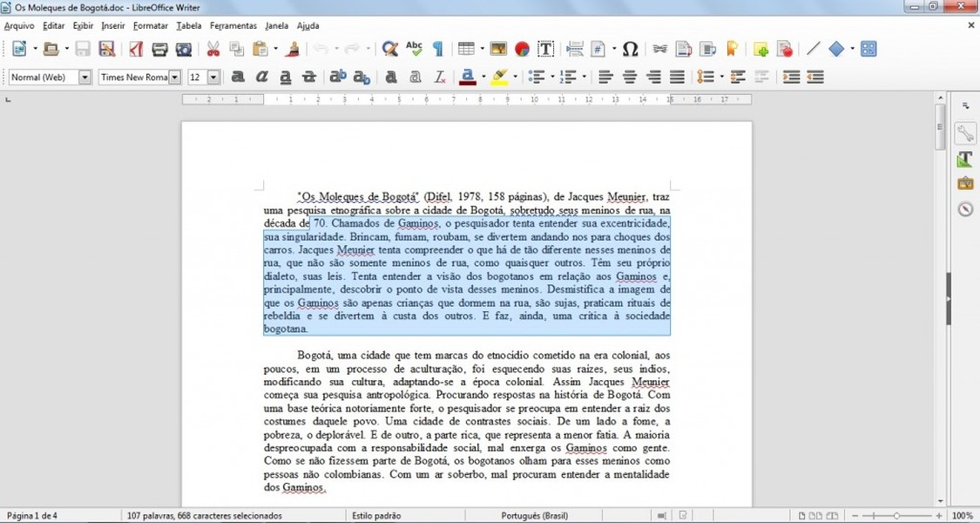Toggle Bold text formatting
Screen dimensions: 980x523
[x=238, y=78]
